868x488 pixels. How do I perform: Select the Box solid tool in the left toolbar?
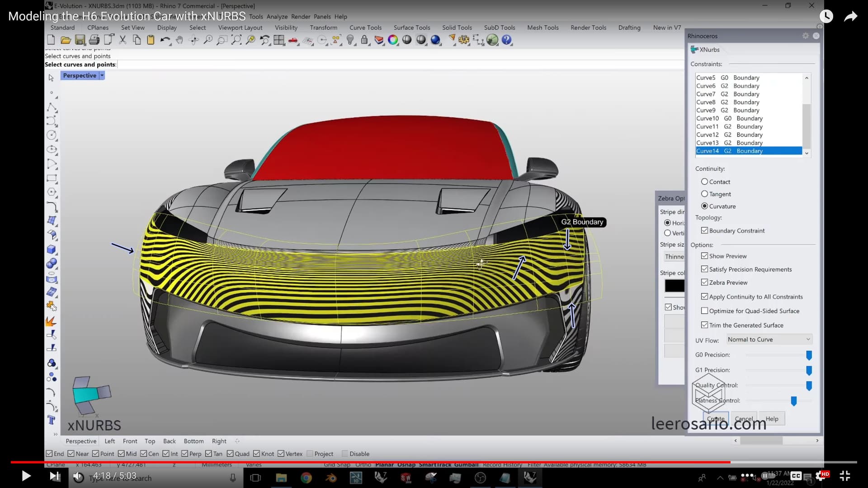click(x=52, y=249)
